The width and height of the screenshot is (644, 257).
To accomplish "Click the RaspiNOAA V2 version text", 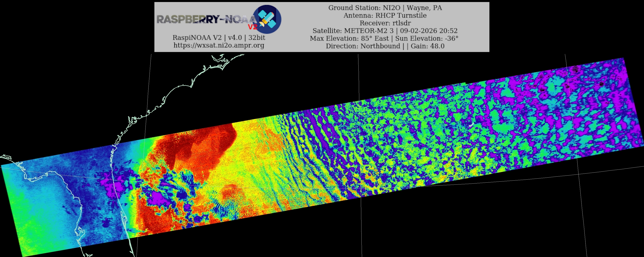I will (219, 38).
